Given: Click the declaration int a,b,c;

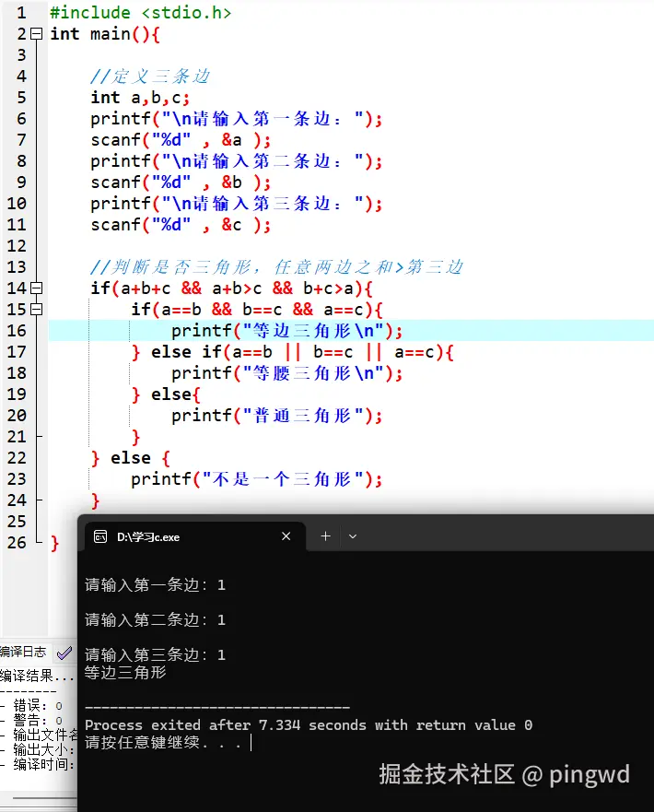Looking at the screenshot, I should 140,98.
